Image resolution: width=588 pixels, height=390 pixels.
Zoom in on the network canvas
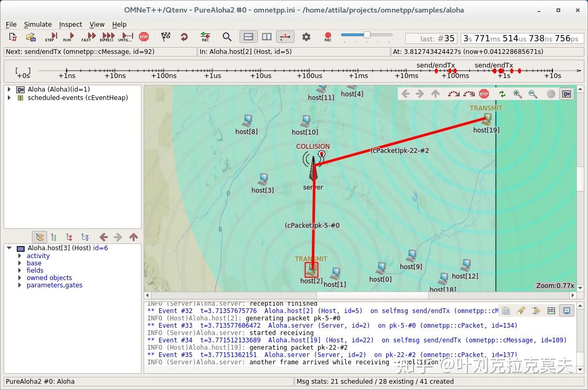tap(517, 94)
